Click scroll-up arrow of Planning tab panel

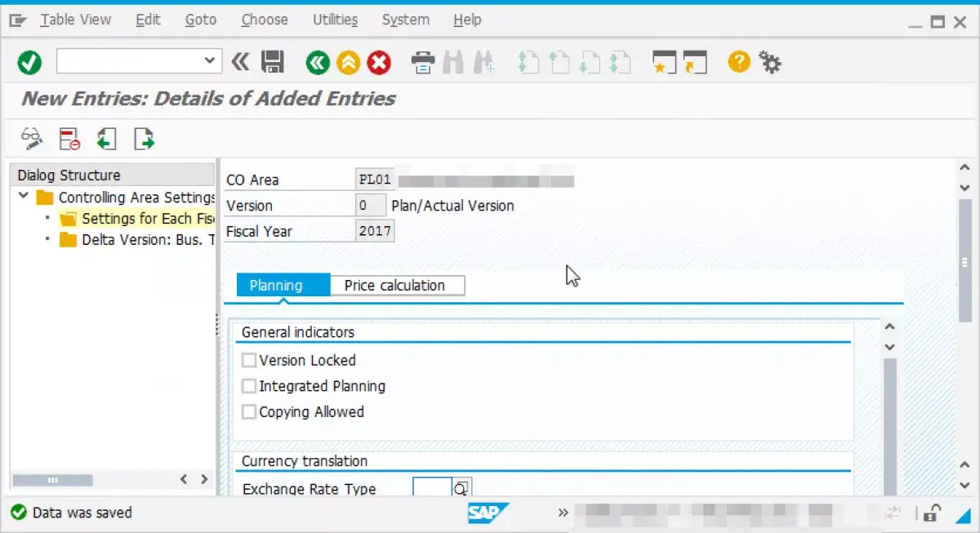point(890,327)
